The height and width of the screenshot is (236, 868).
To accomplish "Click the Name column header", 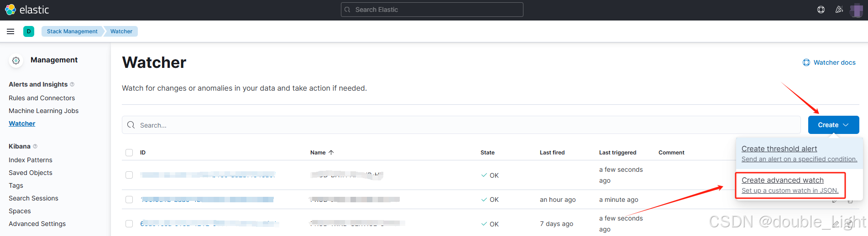I will click(318, 153).
